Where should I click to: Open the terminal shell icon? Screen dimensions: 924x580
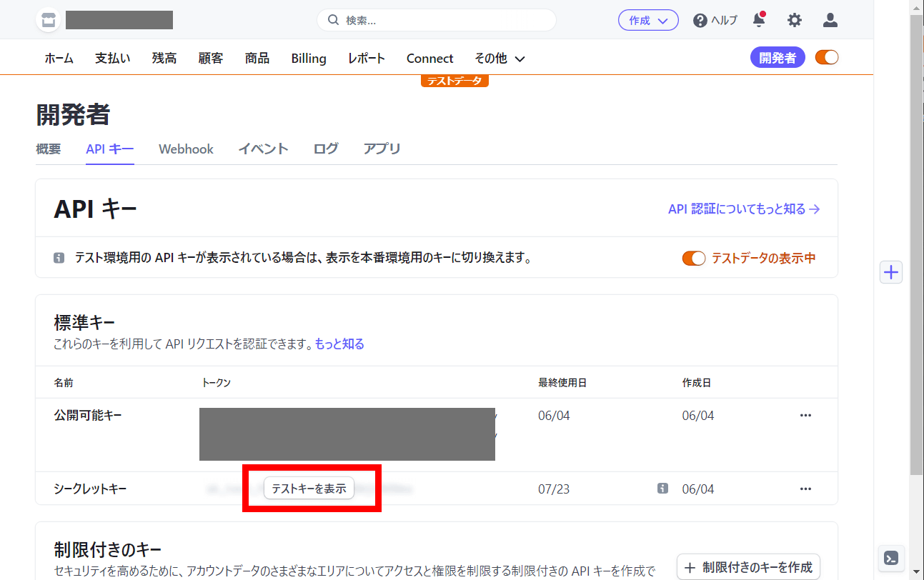(891, 558)
